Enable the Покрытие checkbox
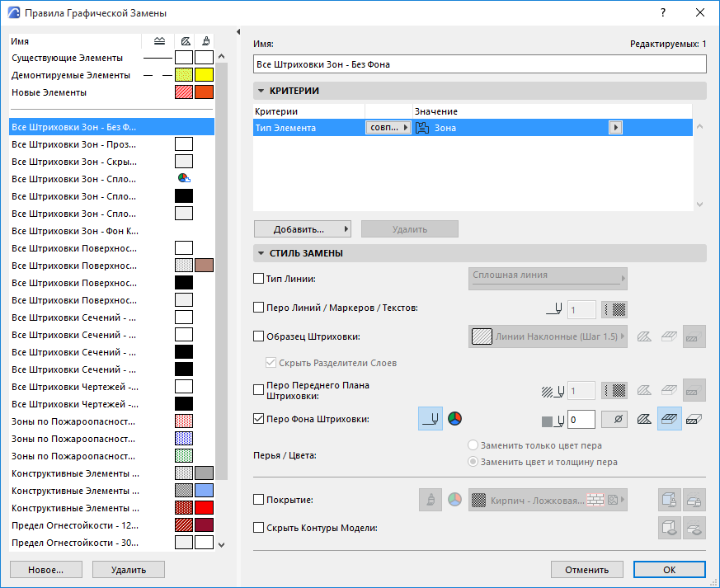 click(258, 500)
